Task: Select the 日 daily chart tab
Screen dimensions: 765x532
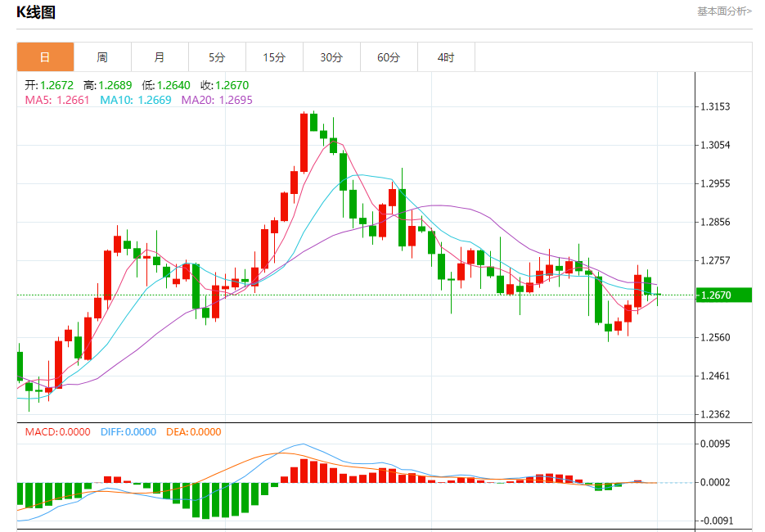Action: click(x=45, y=57)
